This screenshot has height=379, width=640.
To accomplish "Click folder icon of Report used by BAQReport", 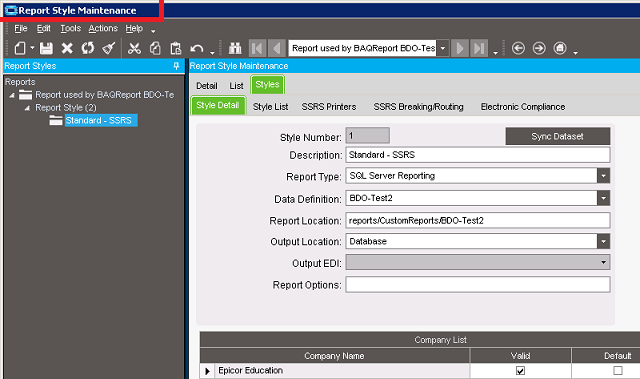I will coord(25,95).
